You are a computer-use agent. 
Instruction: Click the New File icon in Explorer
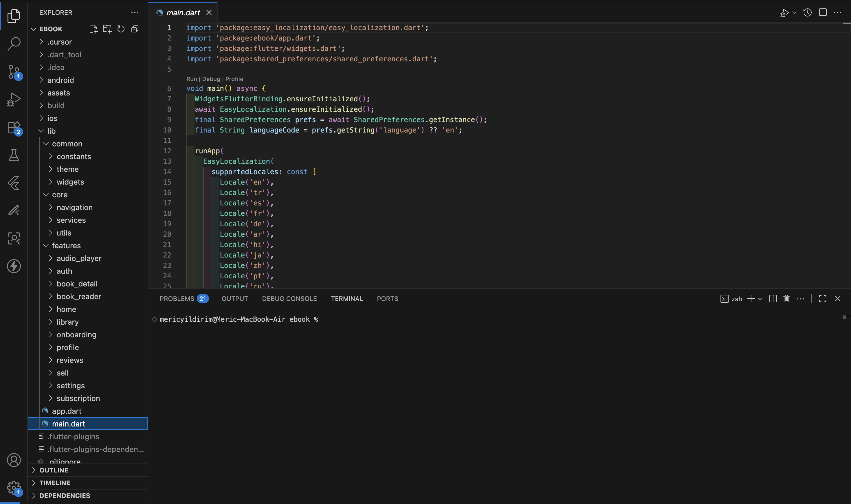click(93, 29)
